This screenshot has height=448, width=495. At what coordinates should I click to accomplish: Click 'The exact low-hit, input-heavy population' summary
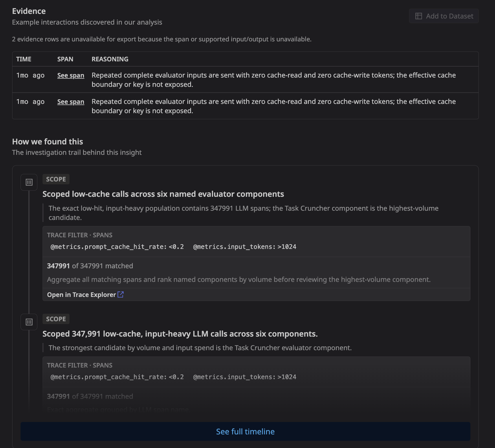(243, 213)
